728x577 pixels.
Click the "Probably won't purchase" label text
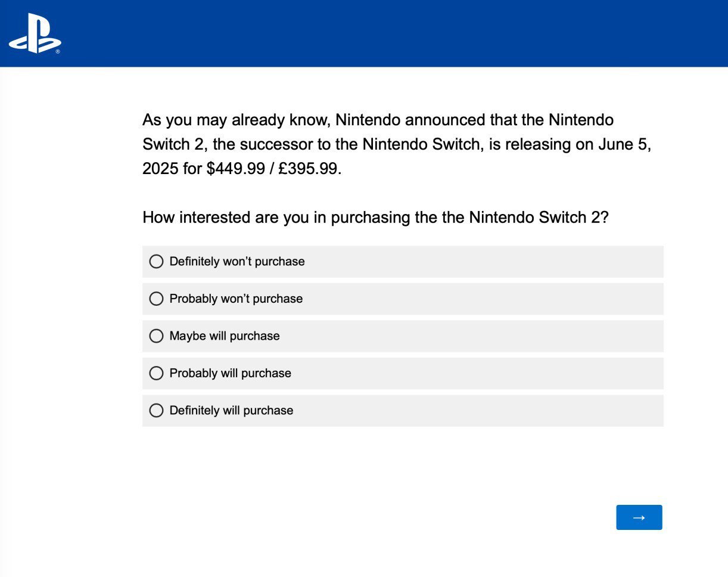tap(236, 299)
